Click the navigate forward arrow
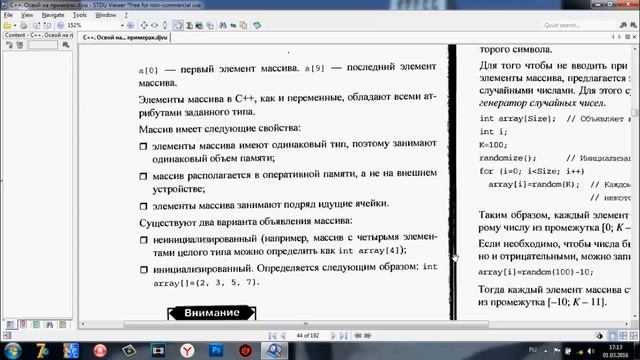Viewport: 640px width, 360px height. 367,336
